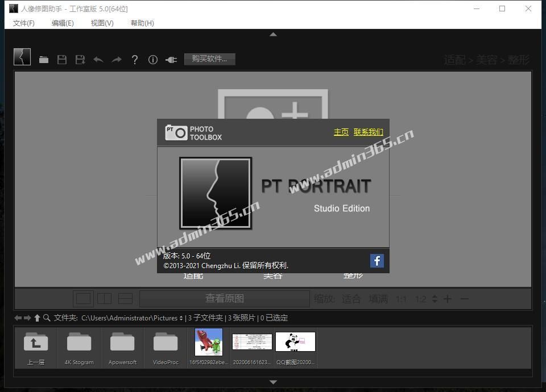Collapse the bottom browser with down triangle
Screen dimensions: 546x392
click(274, 382)
